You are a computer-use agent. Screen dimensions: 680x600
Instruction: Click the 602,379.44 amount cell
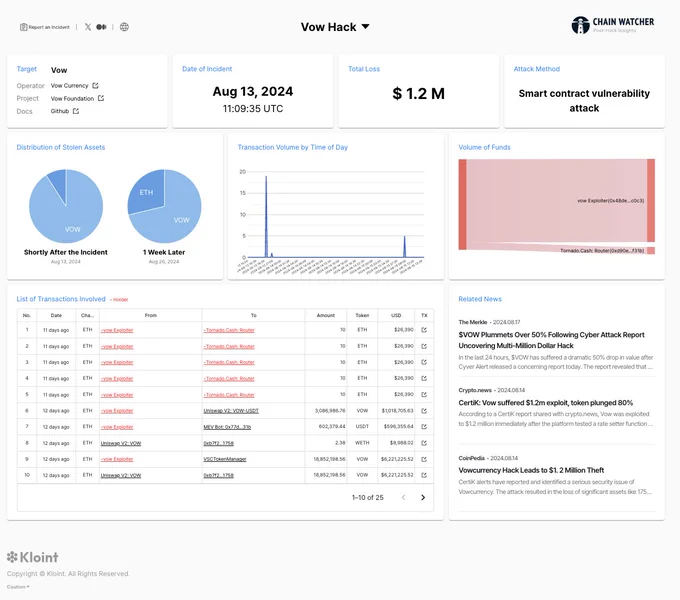[x=332, y=427]
